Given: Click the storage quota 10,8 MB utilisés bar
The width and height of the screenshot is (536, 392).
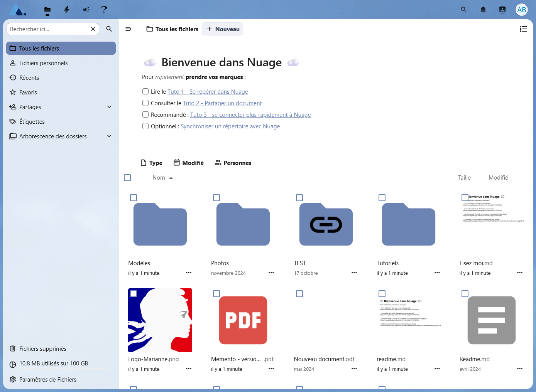Looking at the screenshot, I should pyautogui.click(x=61, y=364).
